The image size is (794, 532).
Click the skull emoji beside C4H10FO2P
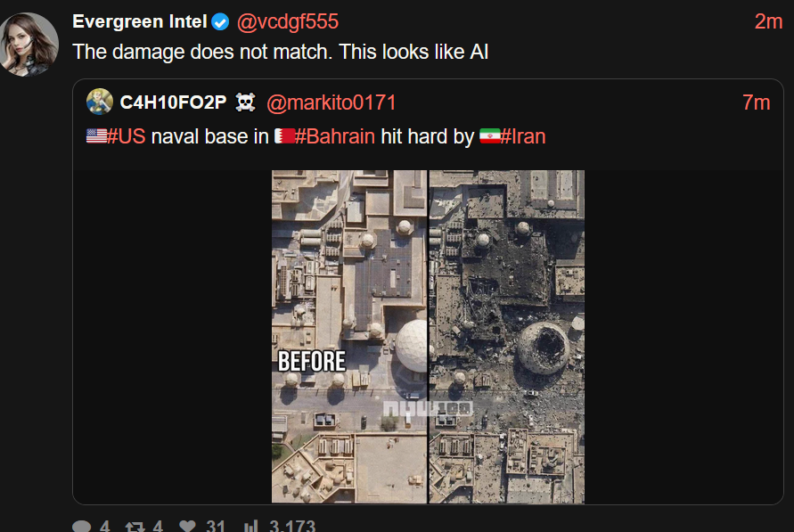click(x=246, y=102)
